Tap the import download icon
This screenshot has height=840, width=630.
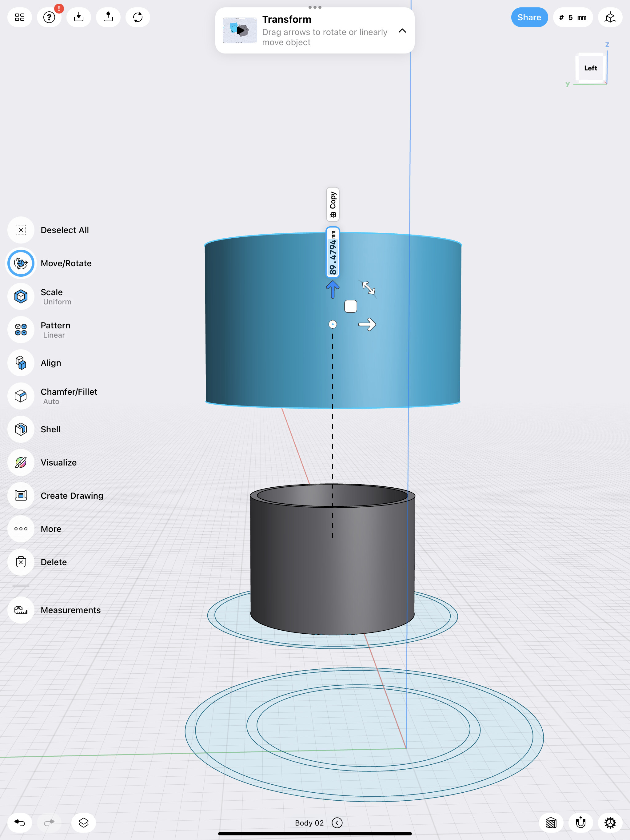coord(79,18)
